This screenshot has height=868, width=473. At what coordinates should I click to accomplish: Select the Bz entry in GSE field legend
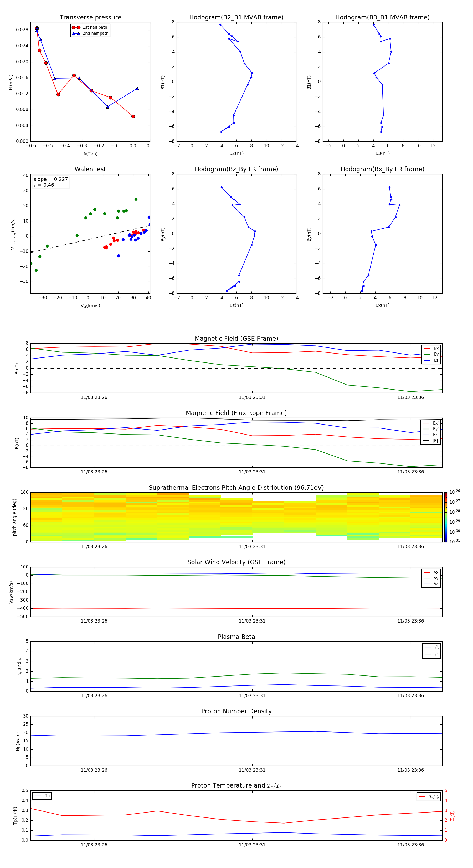431,360
